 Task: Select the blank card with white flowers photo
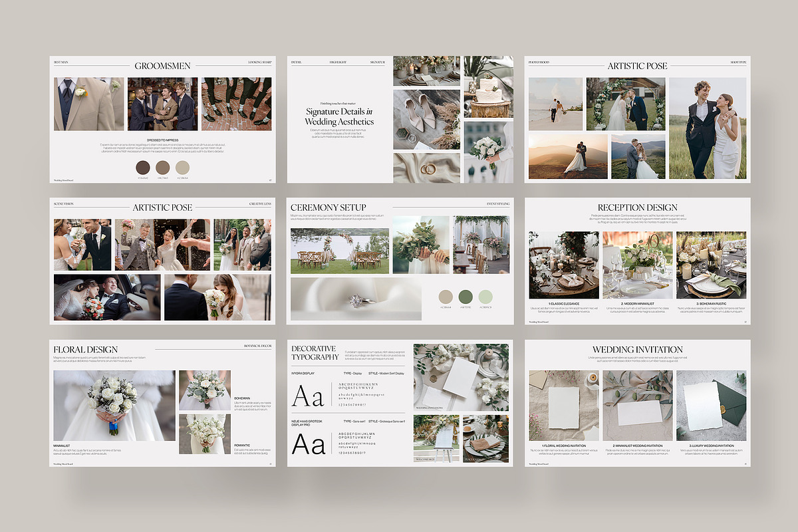[462, 377]
